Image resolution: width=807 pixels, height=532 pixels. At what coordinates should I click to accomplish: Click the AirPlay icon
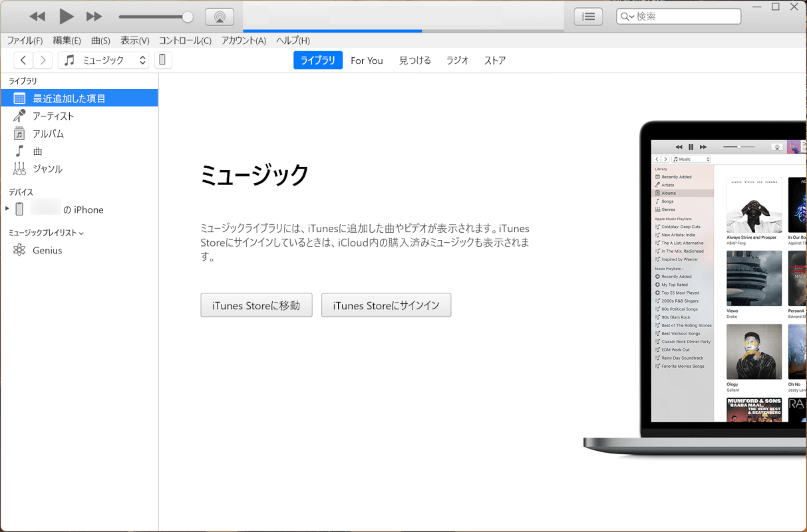(220, 16)
